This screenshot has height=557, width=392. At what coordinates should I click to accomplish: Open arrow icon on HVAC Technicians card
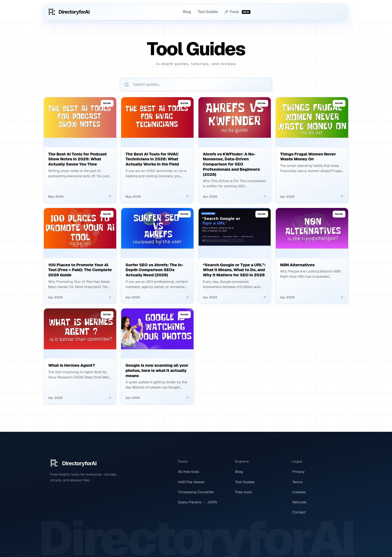click(187, 197)
